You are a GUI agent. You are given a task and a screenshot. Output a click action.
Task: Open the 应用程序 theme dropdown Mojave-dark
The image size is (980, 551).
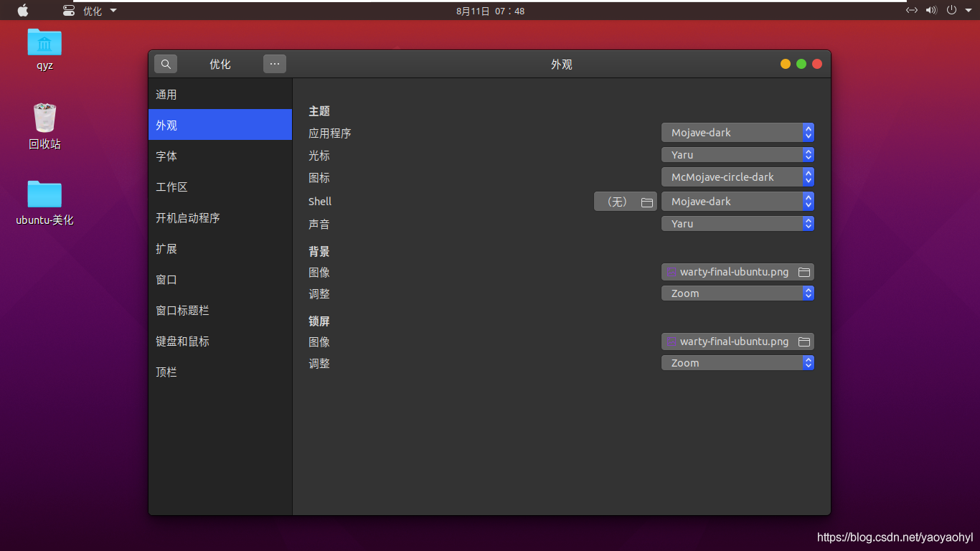738,132
